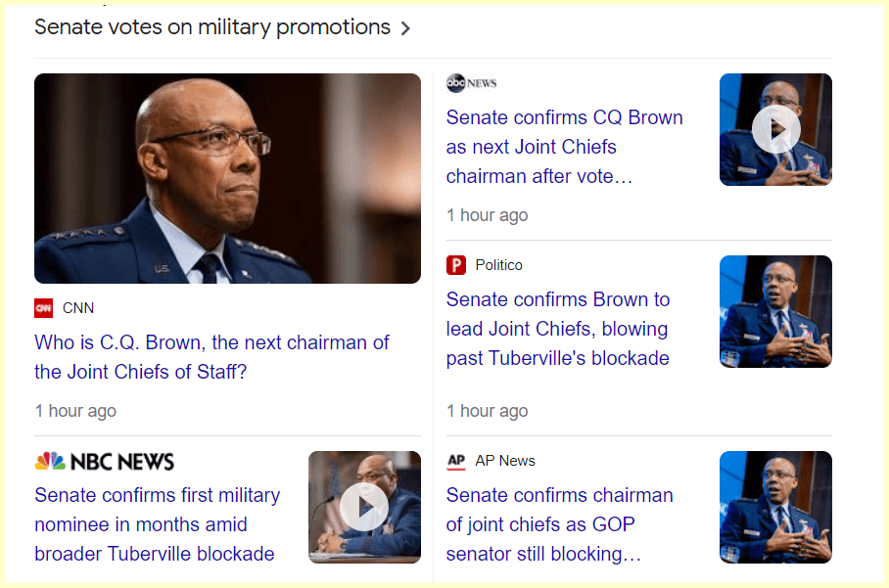Viewport: 889px width, 588px height.
Task: Click the AP News logo icon
Action: [456, 461]
